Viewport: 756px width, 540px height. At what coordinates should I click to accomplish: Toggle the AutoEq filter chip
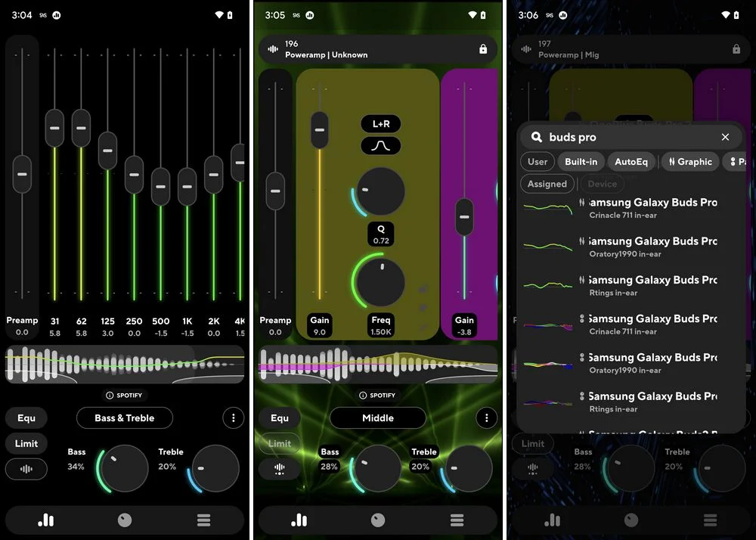point(631,162)
